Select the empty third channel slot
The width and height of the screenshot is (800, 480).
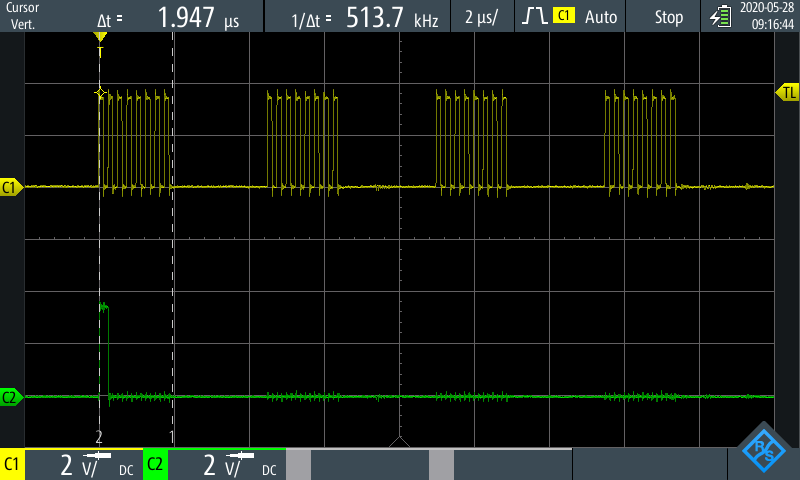358,464
